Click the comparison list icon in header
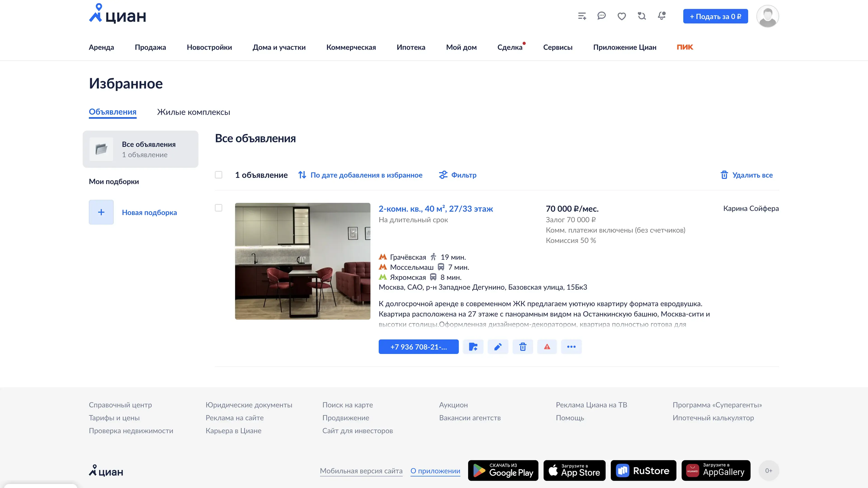Screen dimensions: 868x488 pyautogui.click(x=582, y=16)
